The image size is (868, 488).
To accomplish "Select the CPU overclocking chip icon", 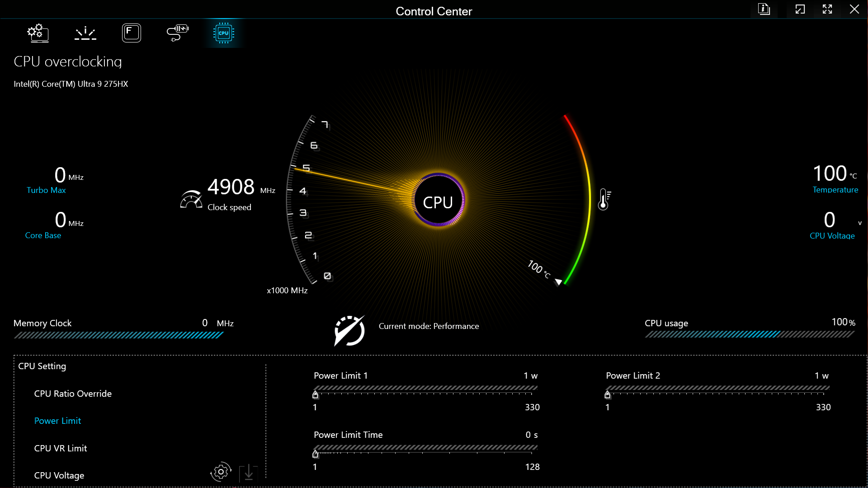I will (224, 33).
